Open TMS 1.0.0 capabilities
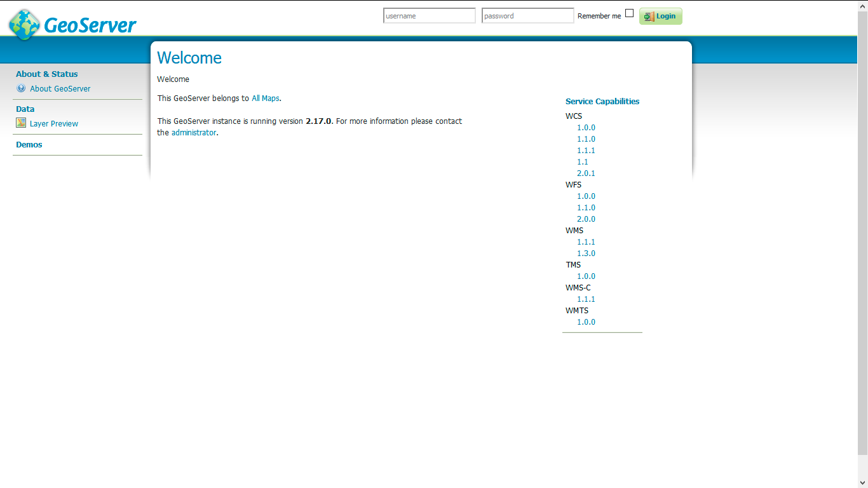868x488 pixels. point(586,276)
